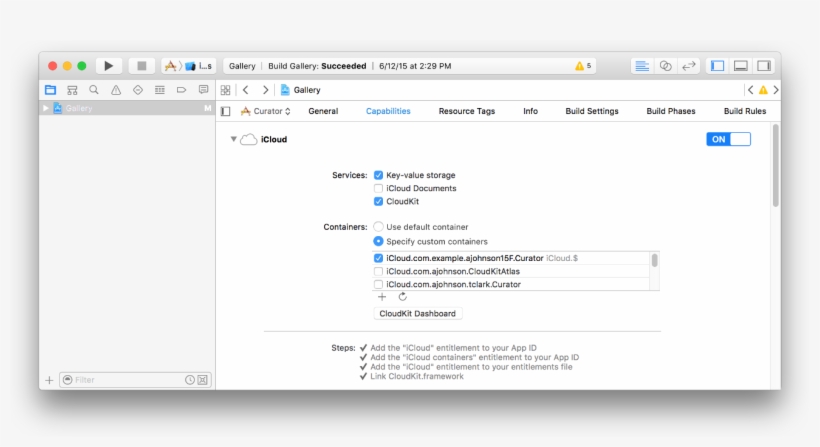Screen dimensions: 820x447
Task: Uncheck the CloudKit service
Action: coord(378,201)
